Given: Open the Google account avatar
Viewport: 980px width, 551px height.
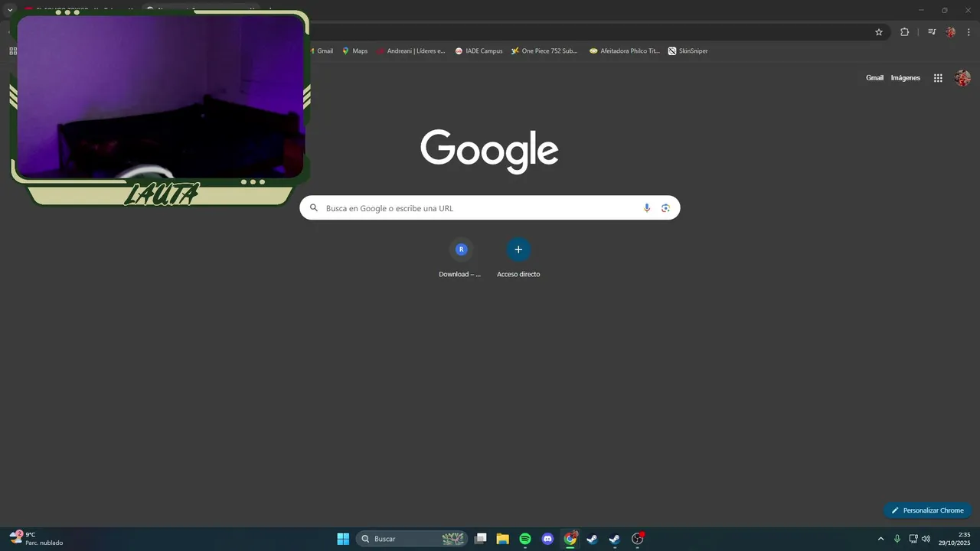Looking at the screenshot, I should point(962,78).
